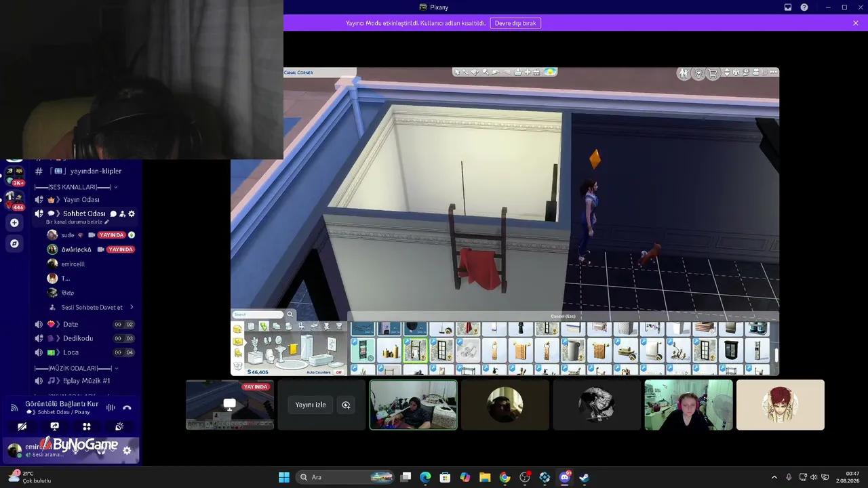
Task: Open weather widget showing 21°C
Action: point(31,477)
